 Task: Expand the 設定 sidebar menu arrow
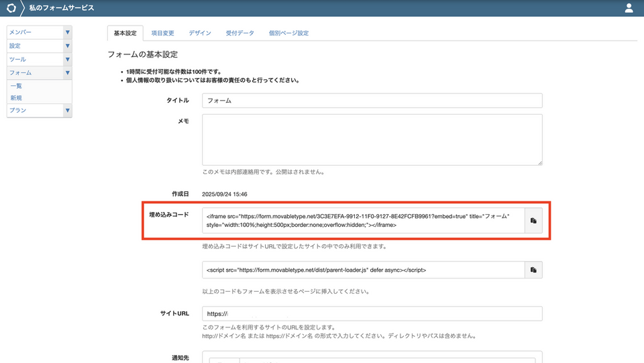(67, 46)
